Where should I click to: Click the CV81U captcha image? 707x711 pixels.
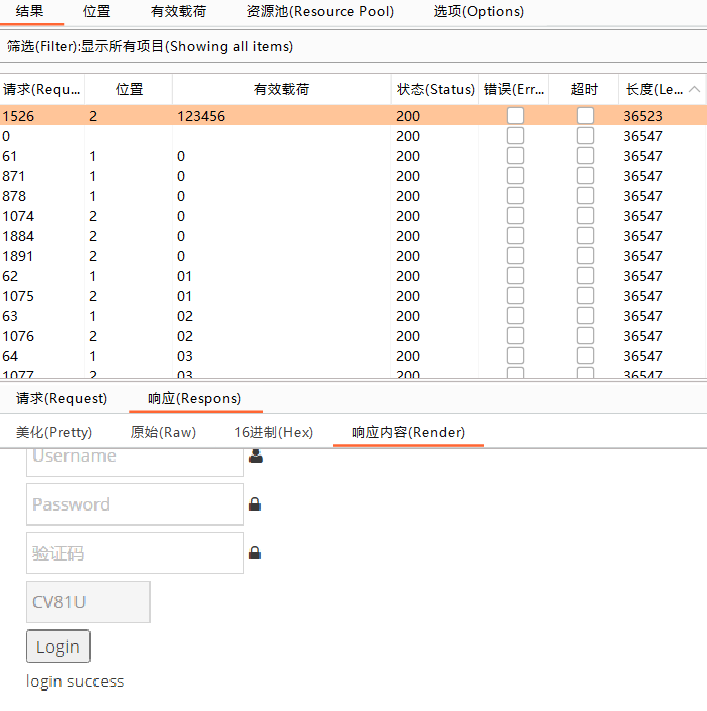pos(88,602)
